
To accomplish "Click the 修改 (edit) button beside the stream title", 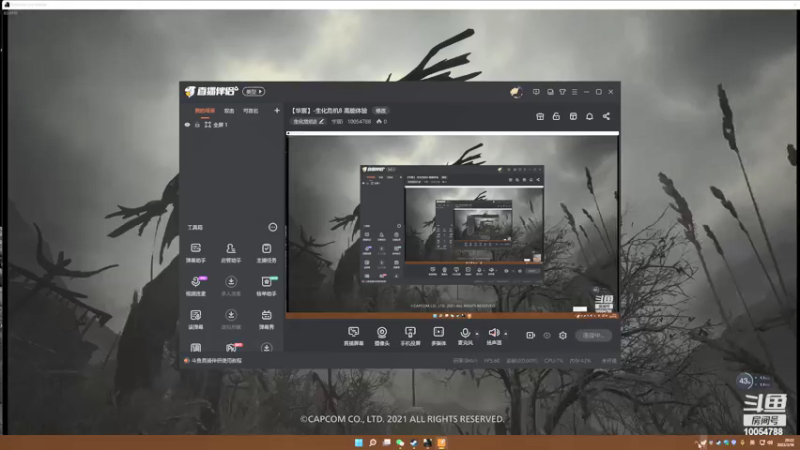I will click(381, 111).
